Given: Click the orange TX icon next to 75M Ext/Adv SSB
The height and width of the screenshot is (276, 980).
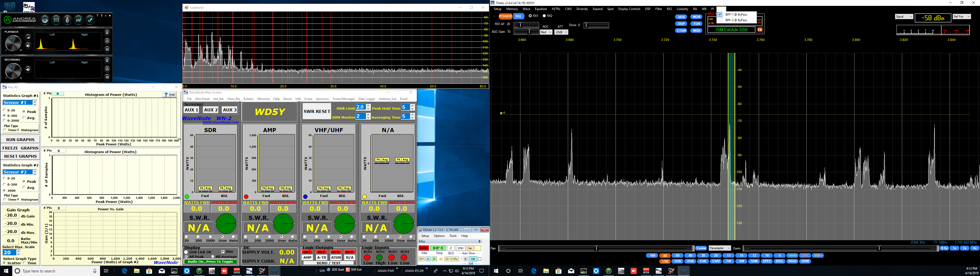Looking at the screenshot, I should pyautogui.click(x=760, y=30).
